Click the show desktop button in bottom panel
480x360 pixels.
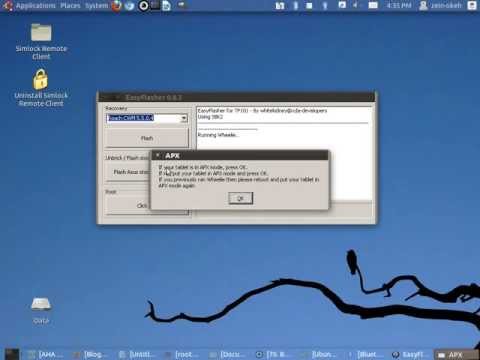(x=12, y=354)
